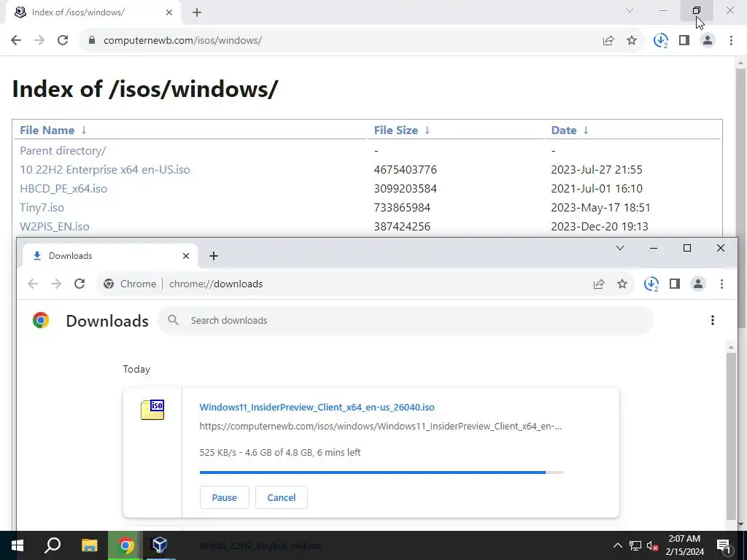This screenshot has width=747, height=560.
Task: Expand tab search chevron in back Chrome window
Action: click(x=630, y=10)
